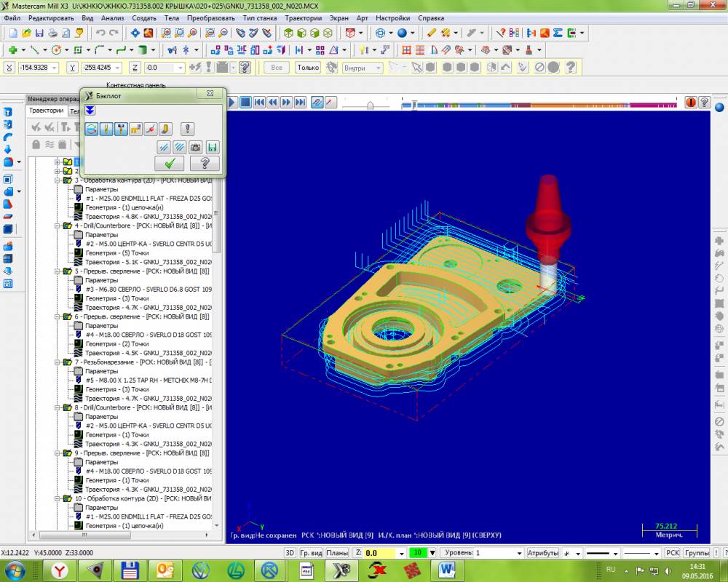Collapse operation 3 Обработка контура (2D)
This screenshot has height=582, width=728.
click(x=57, y=180)
